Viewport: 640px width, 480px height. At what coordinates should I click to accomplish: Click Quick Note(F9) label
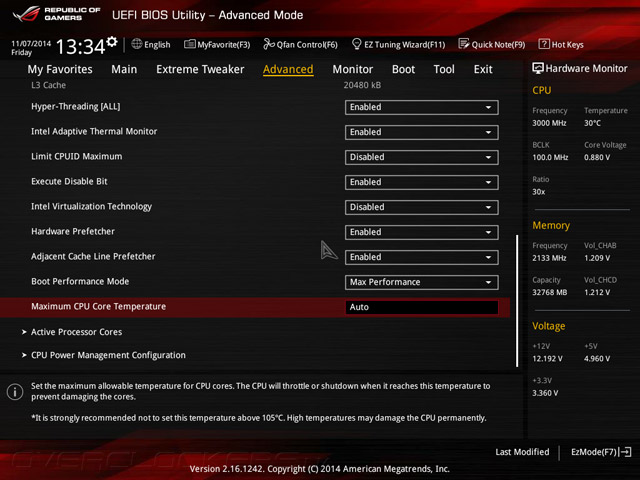click(x=498, y=44)
